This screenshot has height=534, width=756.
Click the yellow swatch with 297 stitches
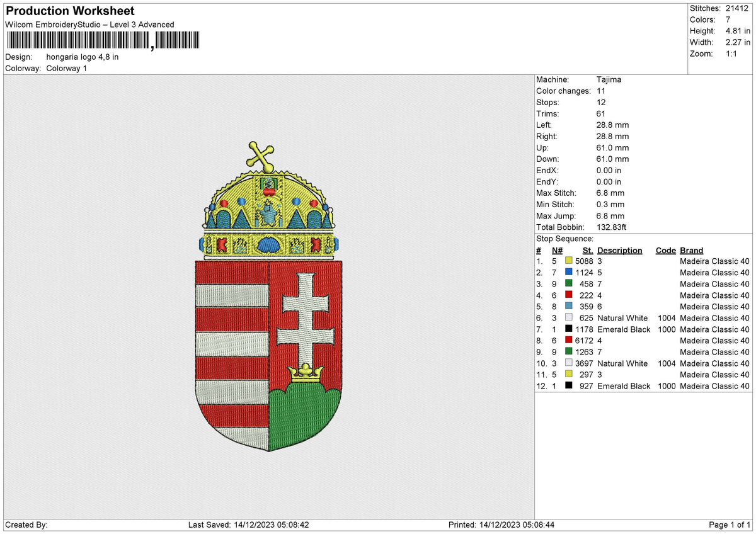569,374
